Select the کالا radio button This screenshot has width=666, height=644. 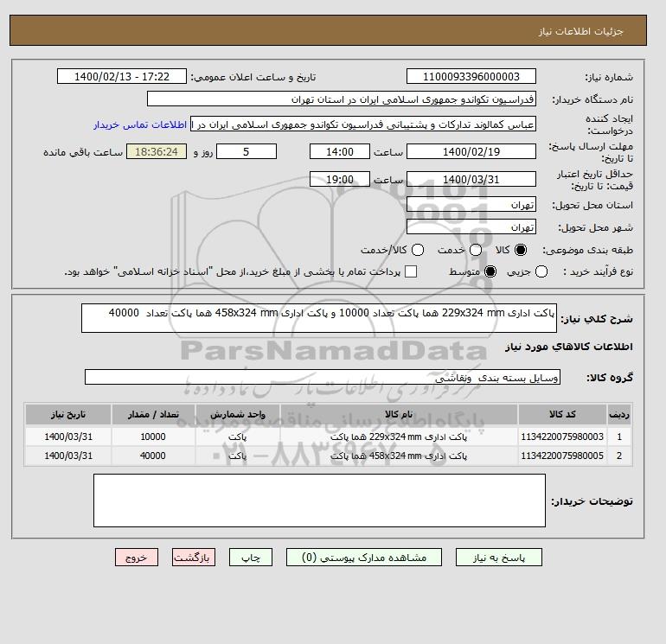521,250
